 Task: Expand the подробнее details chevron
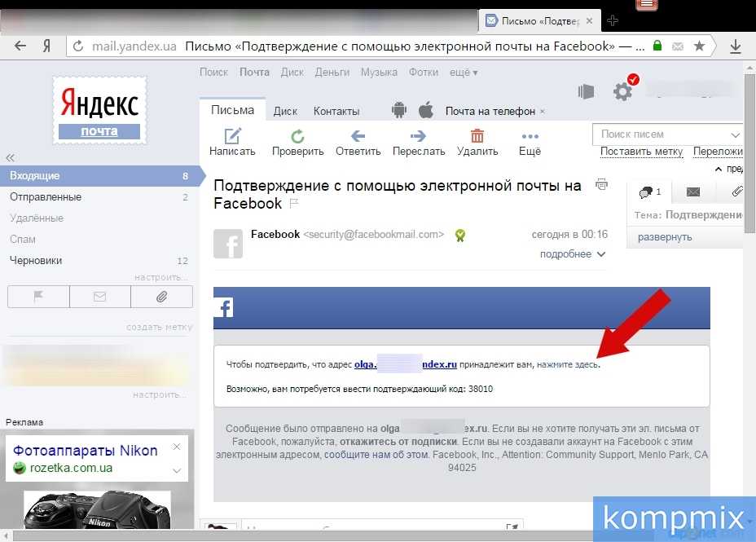tap(601, 254)
